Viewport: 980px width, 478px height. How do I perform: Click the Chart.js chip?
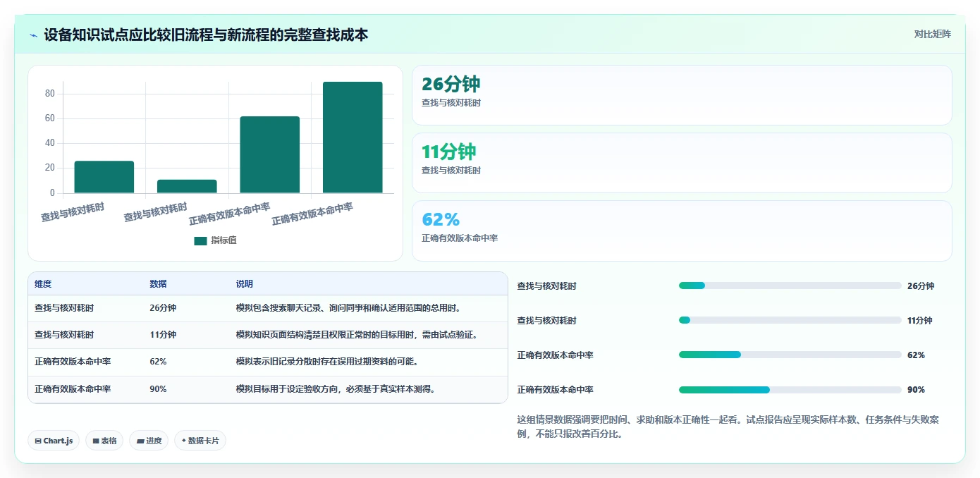(x=54, y=441)
